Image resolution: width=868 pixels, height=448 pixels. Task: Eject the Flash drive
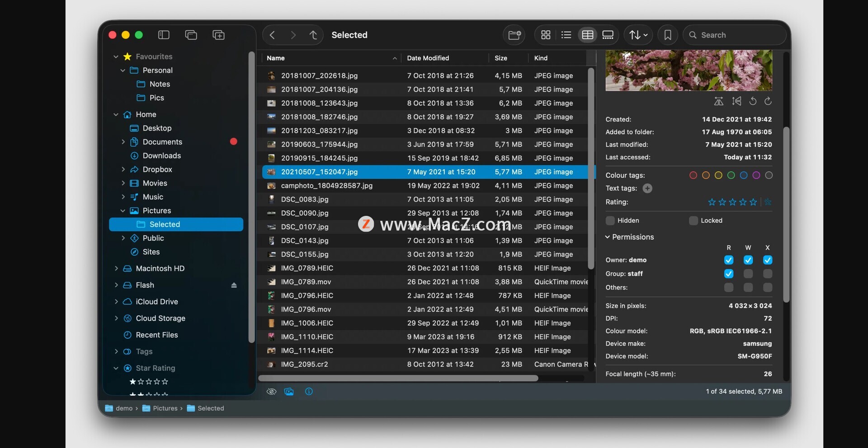[234, 285]
